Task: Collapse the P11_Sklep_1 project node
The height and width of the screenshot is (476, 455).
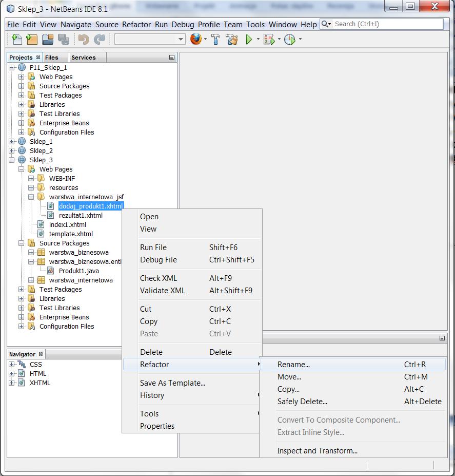Action: (x=11, y=67)
